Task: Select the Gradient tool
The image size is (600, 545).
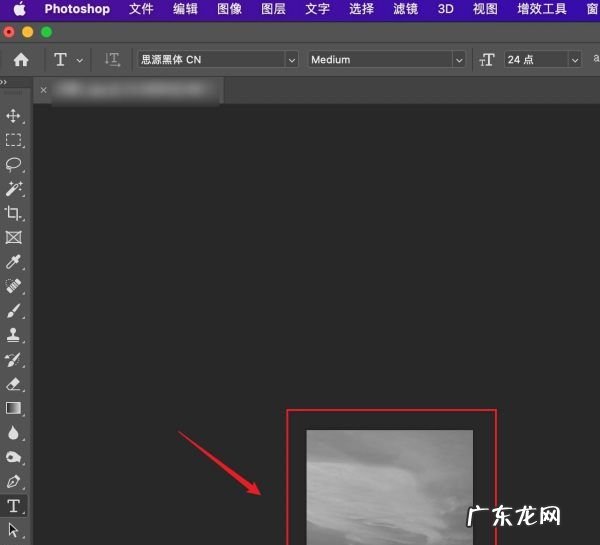Action: point(13,408)
